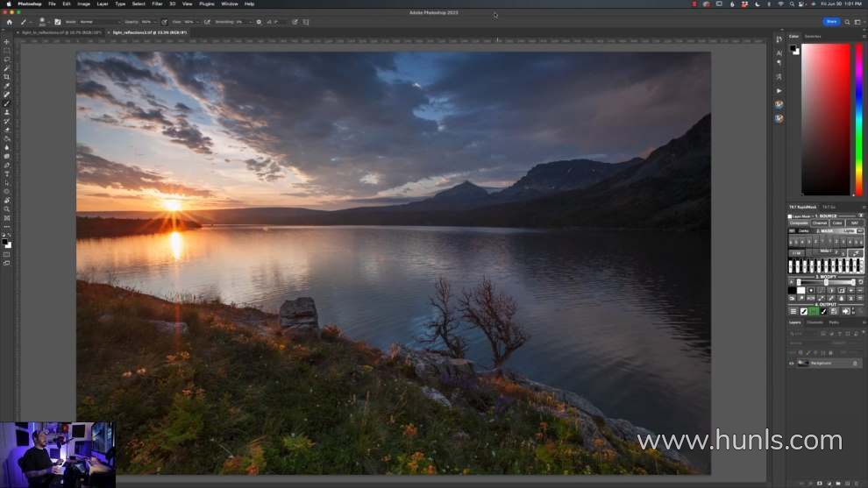The width and height of the screenshot is (868, 488).
Task: Click the play icon in the collapsed panel strip
Action: pyautogui.click(x=779, y=91)
